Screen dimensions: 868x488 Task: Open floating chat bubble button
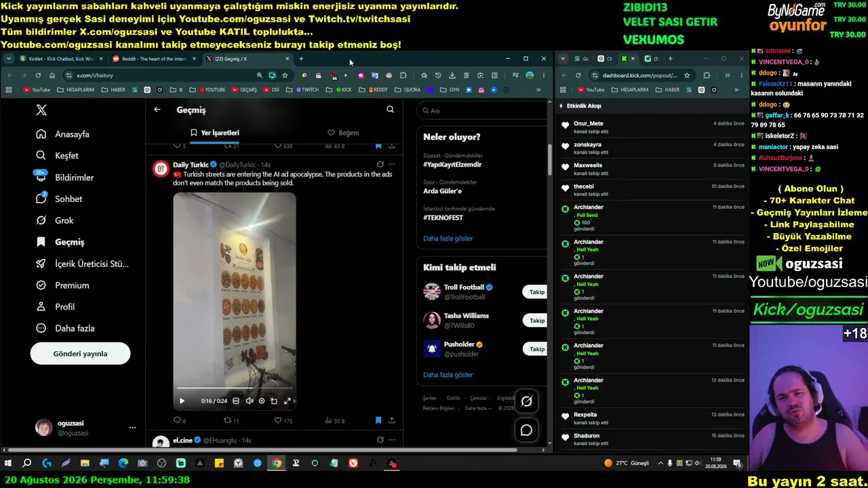pyautogui.click(x=526, y=430)
